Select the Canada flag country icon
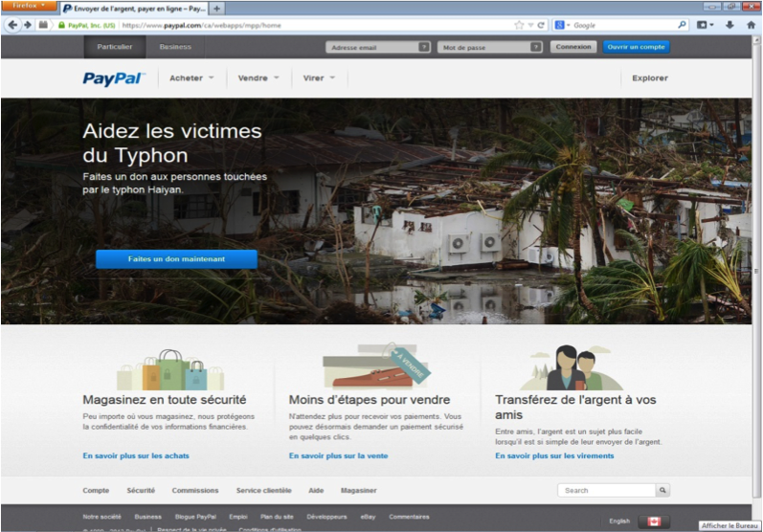Screen dimensions: 763x532 click(654, 521)
